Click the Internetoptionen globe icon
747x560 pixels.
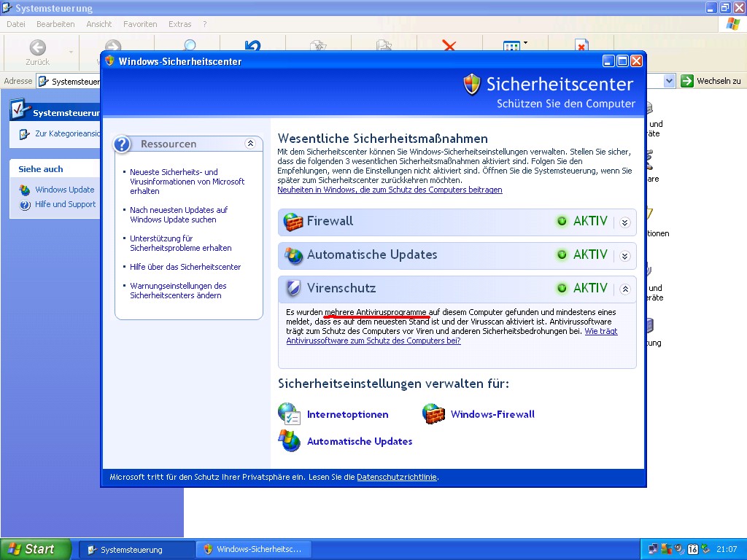tap(289, 413)
